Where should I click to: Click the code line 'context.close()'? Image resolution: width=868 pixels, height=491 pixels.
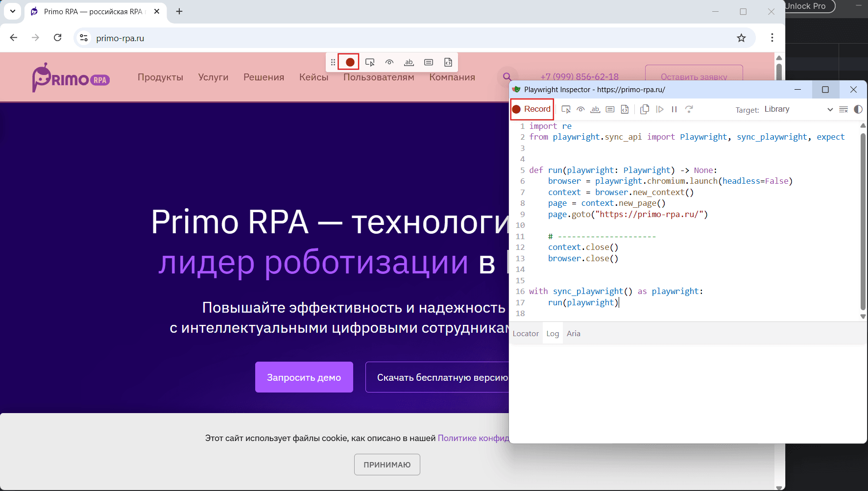point(583,247)
